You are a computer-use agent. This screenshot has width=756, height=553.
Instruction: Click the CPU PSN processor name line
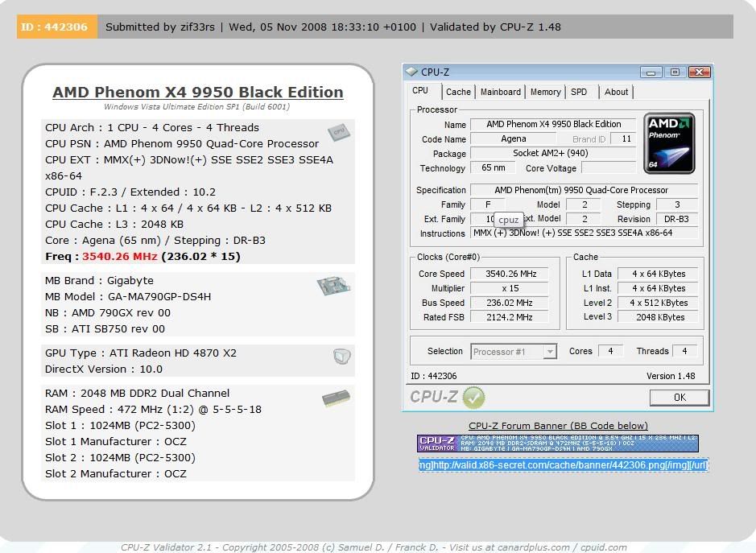point(182,143)
